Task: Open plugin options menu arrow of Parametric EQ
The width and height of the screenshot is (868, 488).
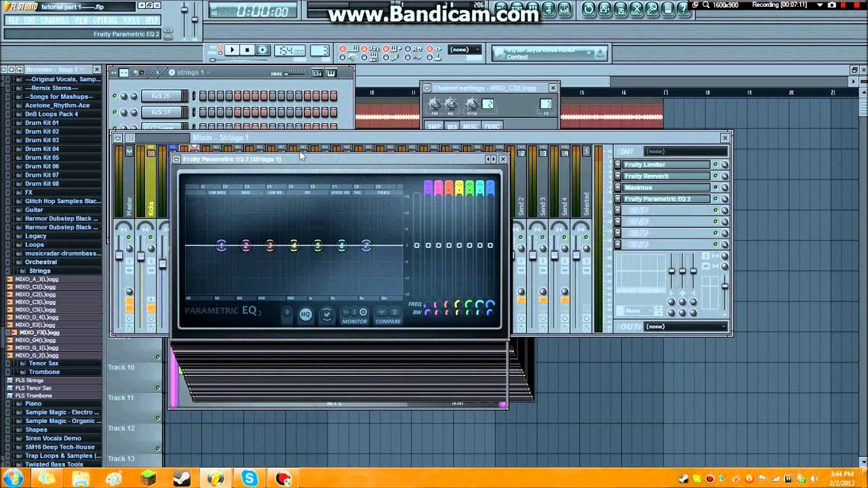Action: tap(176, 159)
